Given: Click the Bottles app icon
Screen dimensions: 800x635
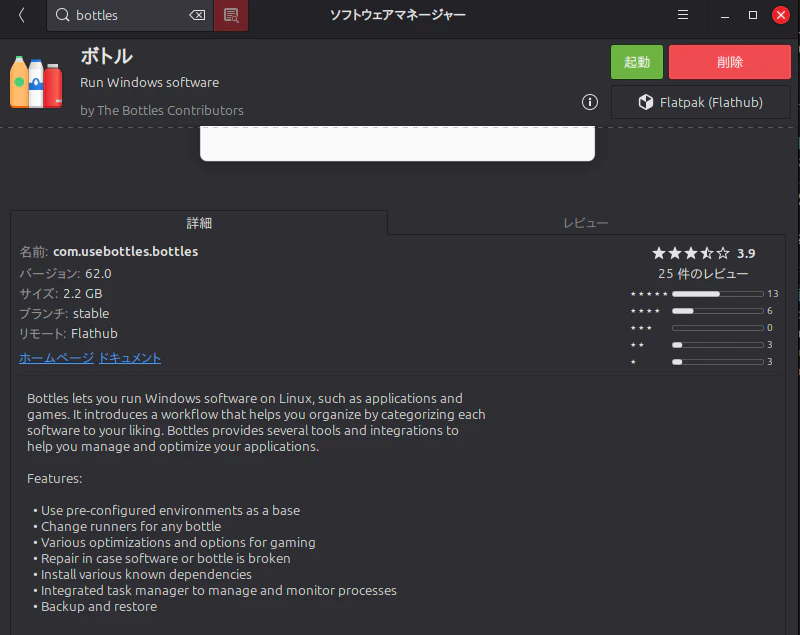Looking at the screenshot, I should pyautogui.click(x=36, y=82).
